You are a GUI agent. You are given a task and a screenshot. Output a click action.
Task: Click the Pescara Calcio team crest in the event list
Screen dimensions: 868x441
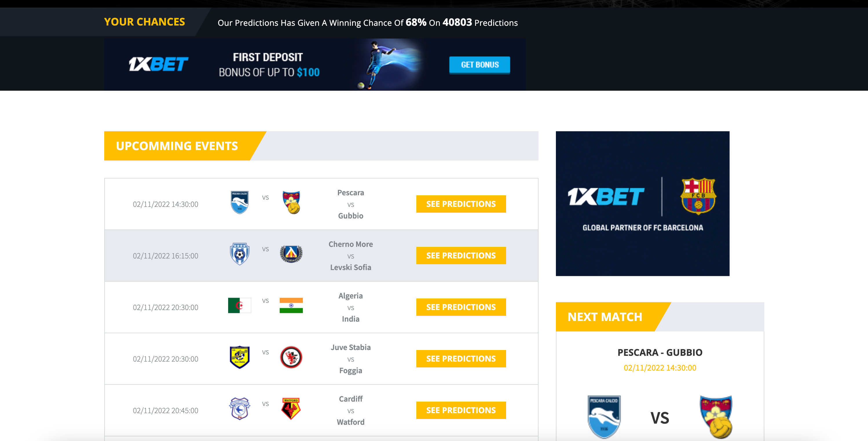pyautogui.click(x=239, y=202)
